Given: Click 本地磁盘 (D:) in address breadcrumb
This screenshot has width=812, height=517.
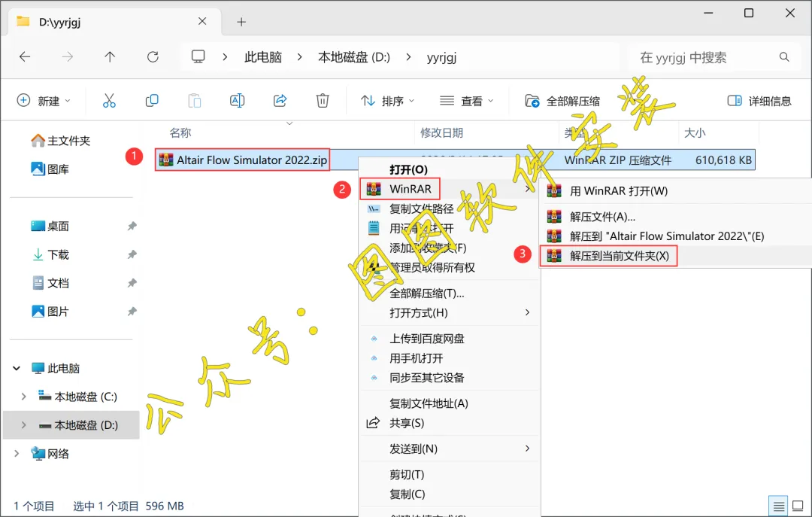Looking at the screenshot, I should (x=354, y=57).
